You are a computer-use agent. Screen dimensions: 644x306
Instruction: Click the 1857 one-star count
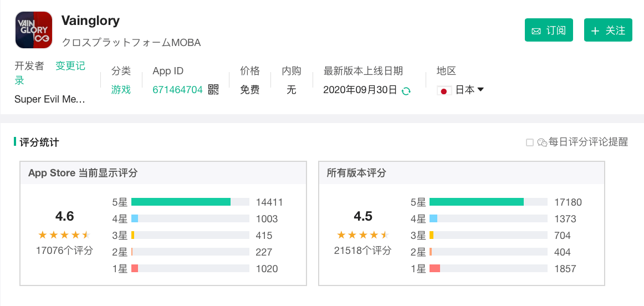[x=565, y=269]
